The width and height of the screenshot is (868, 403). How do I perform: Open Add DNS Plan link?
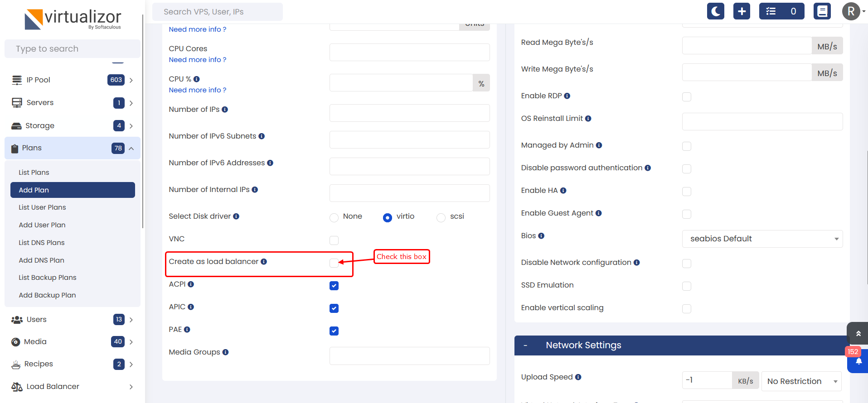click(42, 260)
